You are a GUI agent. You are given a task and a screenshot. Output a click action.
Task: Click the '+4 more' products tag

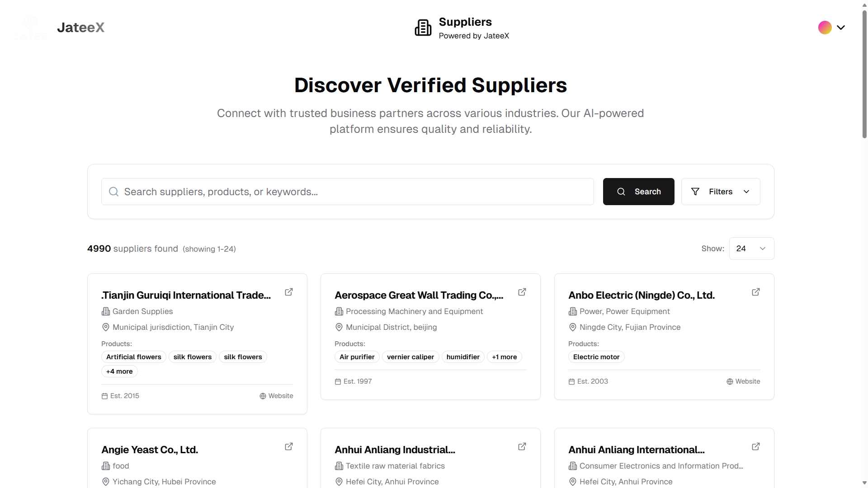click(x=119, y=371)
